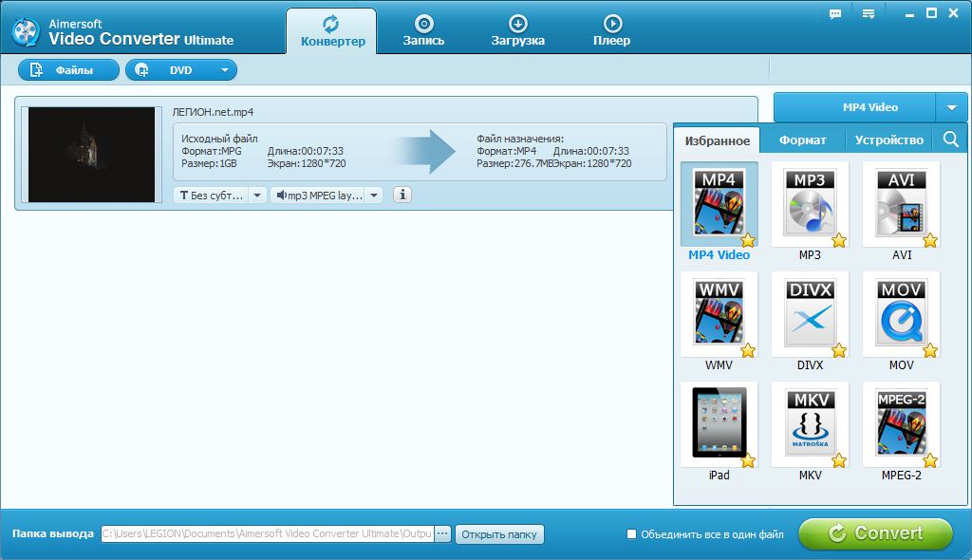Click the Файл назначения label
972x560 pixels.
click(x=520, y=139)
